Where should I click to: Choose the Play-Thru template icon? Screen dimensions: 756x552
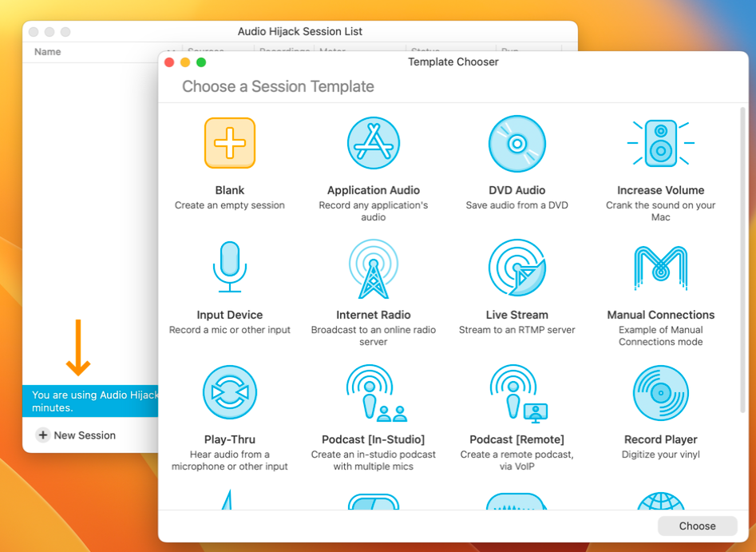click(x=229, y=392)
